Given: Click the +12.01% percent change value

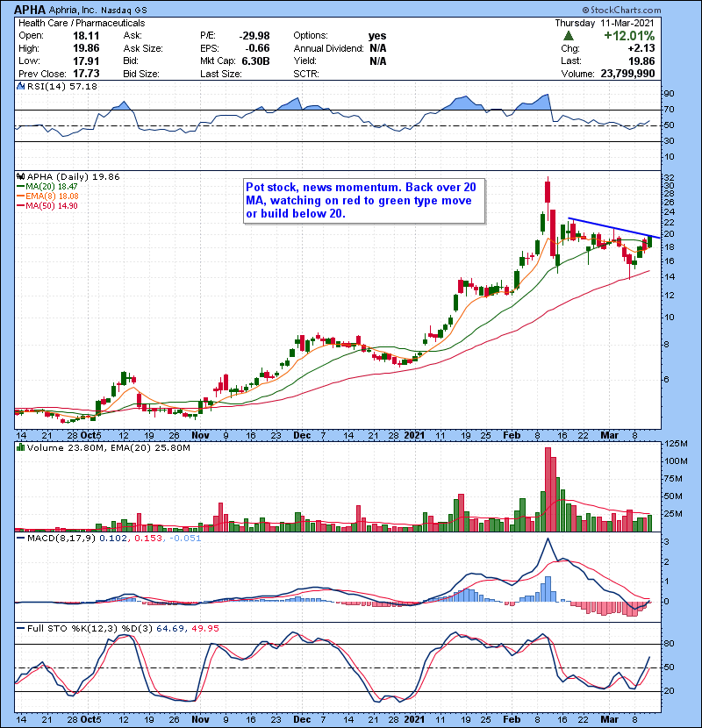Looking at the screenshot, I should tap(629, 36).
